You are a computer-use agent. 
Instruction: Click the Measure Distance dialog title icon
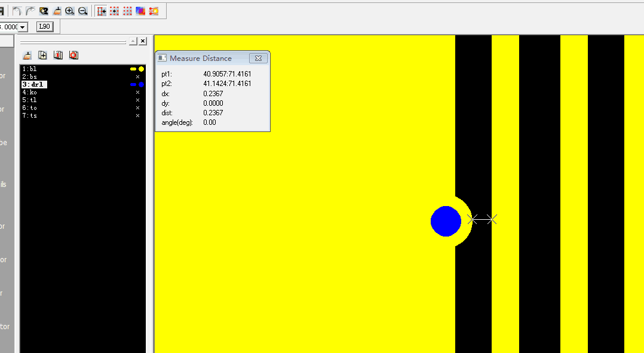[162, 59]
